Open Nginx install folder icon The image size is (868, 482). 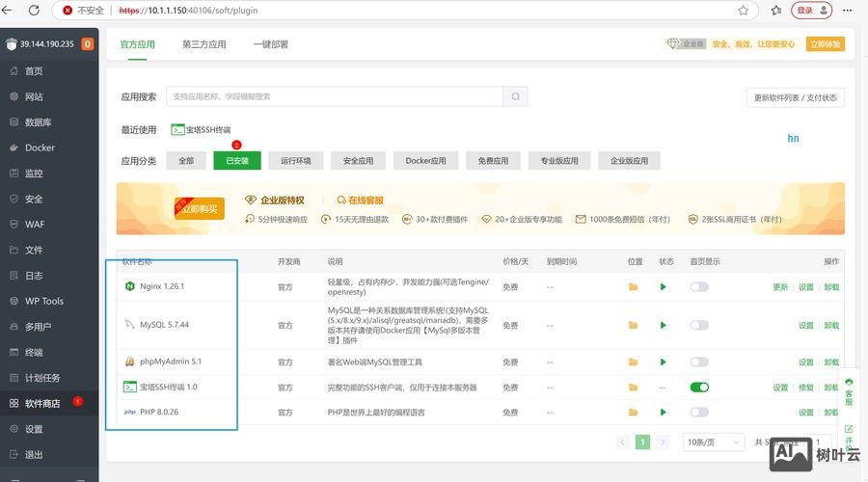coord(633,286)
